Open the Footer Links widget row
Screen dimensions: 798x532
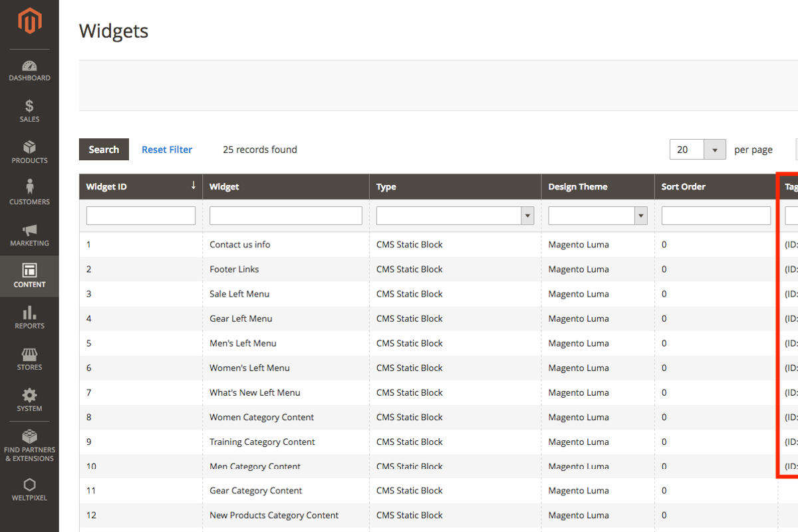pyautogui.click(x=234, y=269)
